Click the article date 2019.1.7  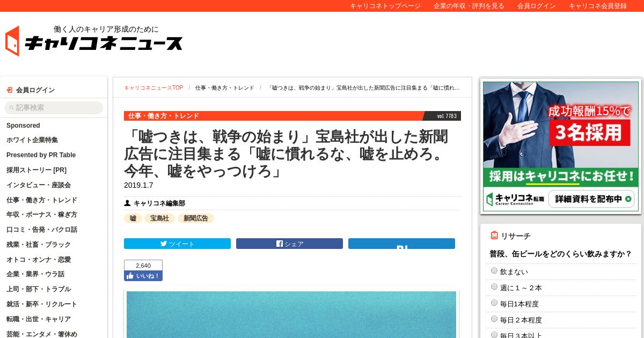(x=138, y=185)
